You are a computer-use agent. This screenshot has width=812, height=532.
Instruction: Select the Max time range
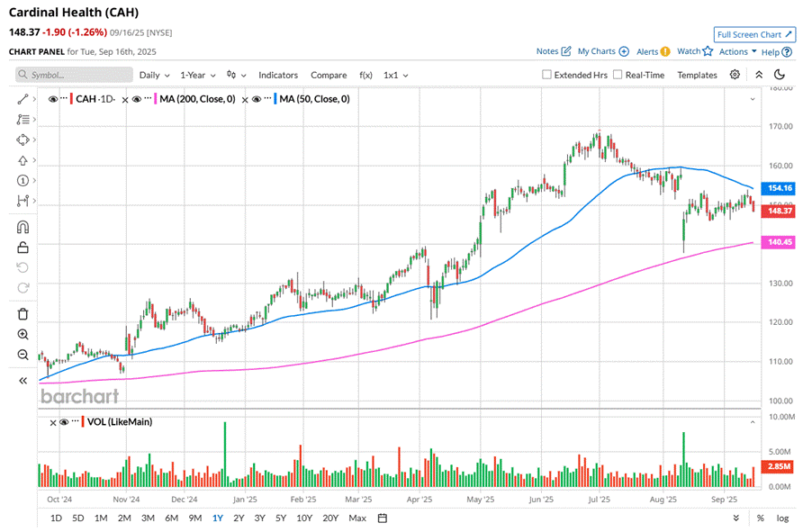(357, 518)
